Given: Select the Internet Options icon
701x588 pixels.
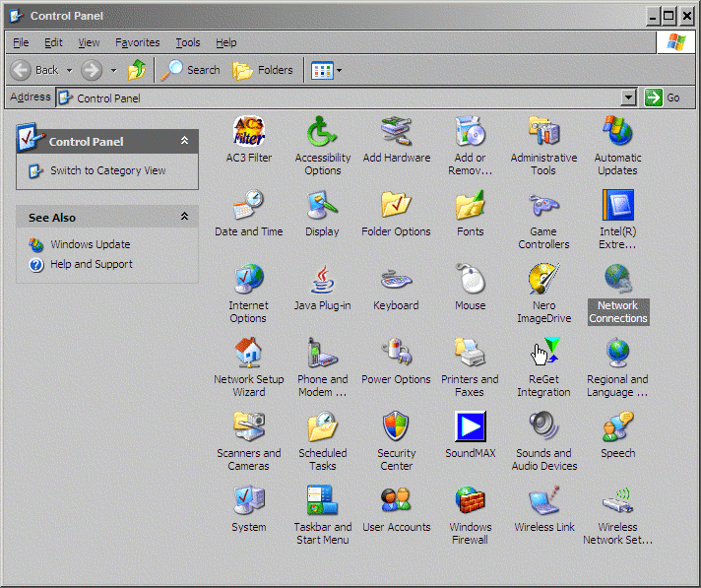Looking at the screenshot, I should click(249, 279).
